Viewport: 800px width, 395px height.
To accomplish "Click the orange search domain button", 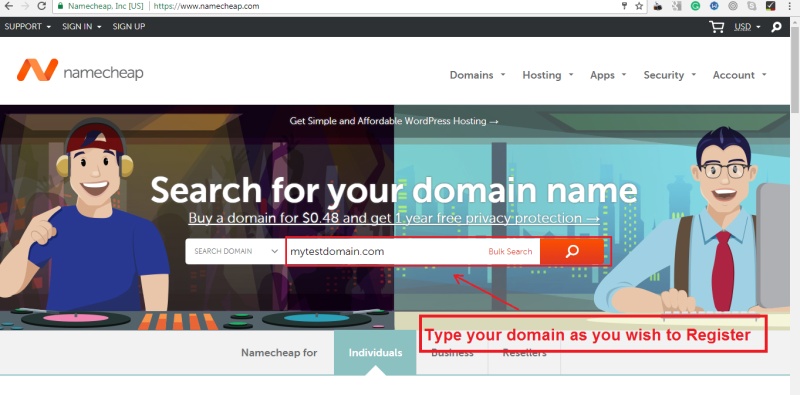I will pos(572,251).
